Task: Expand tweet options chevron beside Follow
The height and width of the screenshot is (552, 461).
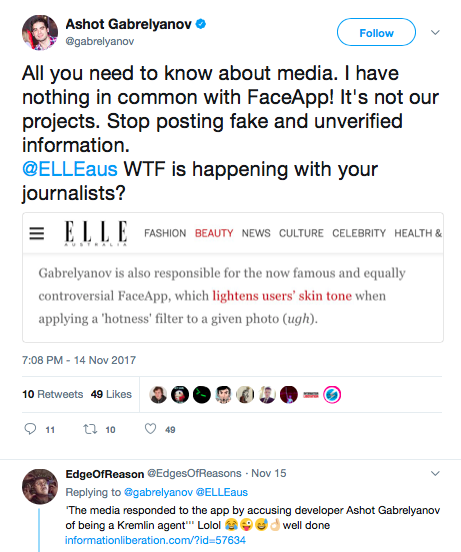Action: click(435, 32)
